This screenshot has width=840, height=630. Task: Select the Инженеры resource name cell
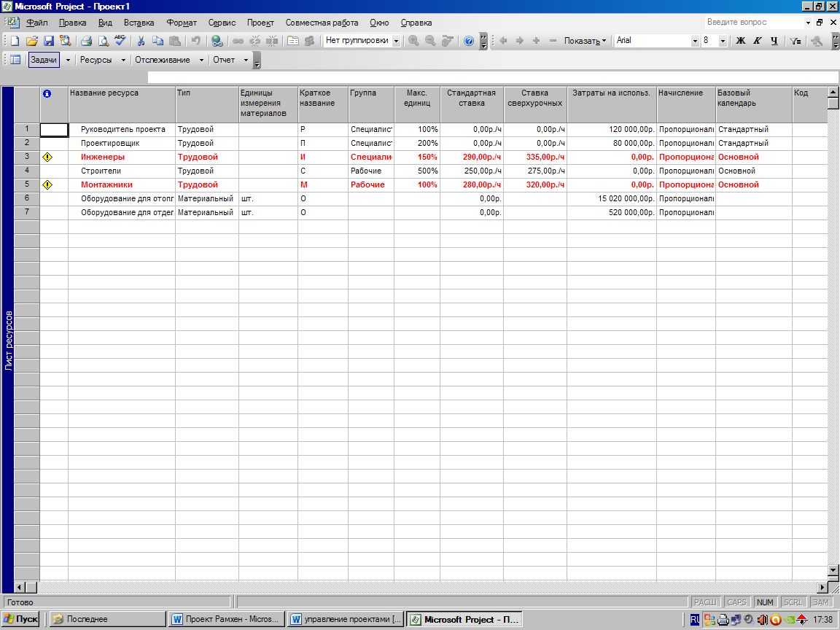[122, 157]
